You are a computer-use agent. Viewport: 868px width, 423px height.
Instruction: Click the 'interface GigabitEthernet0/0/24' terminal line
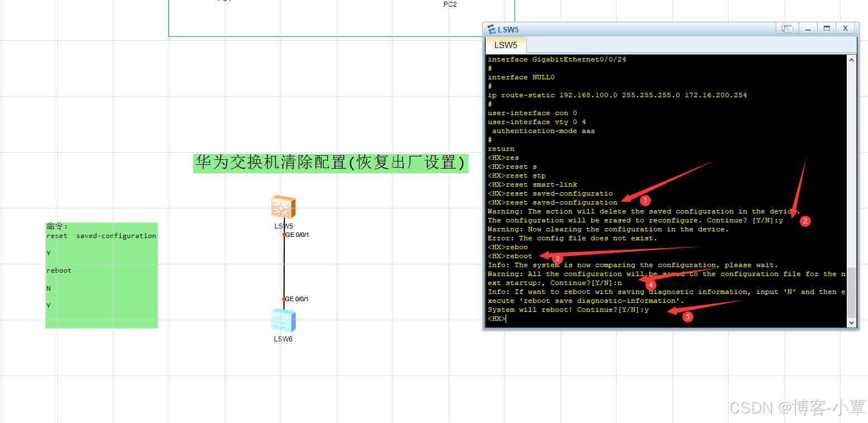click(x=557, y=59)
